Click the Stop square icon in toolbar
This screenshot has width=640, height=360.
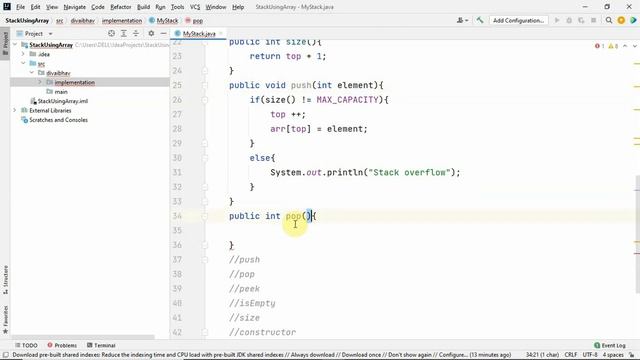pos(593,20)
